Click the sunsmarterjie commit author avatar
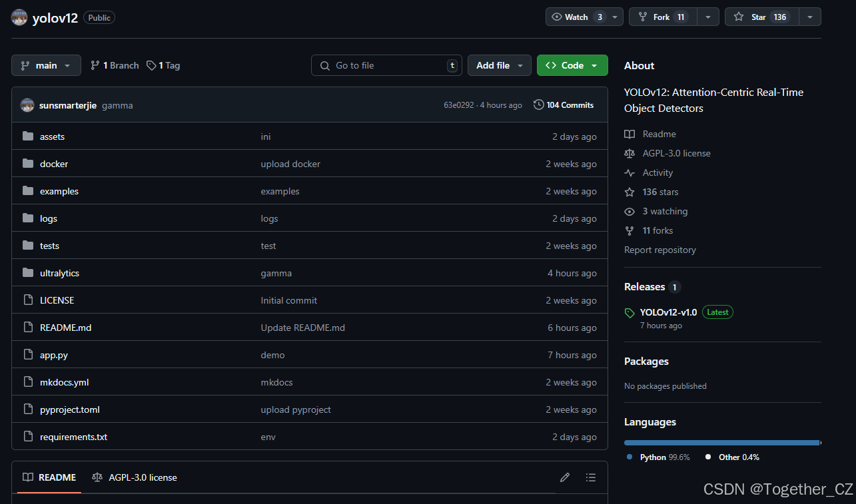Image resolution: width=856 pixels, height=504 pixels. tap(27, 105)
